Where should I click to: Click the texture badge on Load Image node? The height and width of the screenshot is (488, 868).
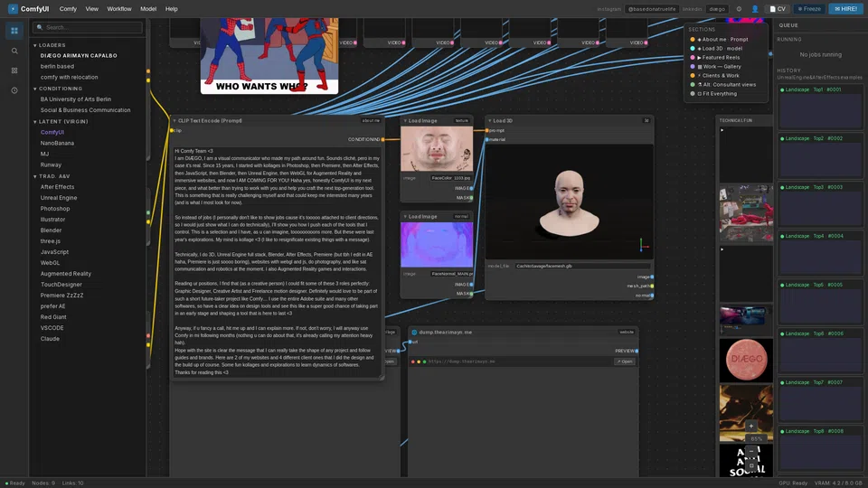point(462,120)
